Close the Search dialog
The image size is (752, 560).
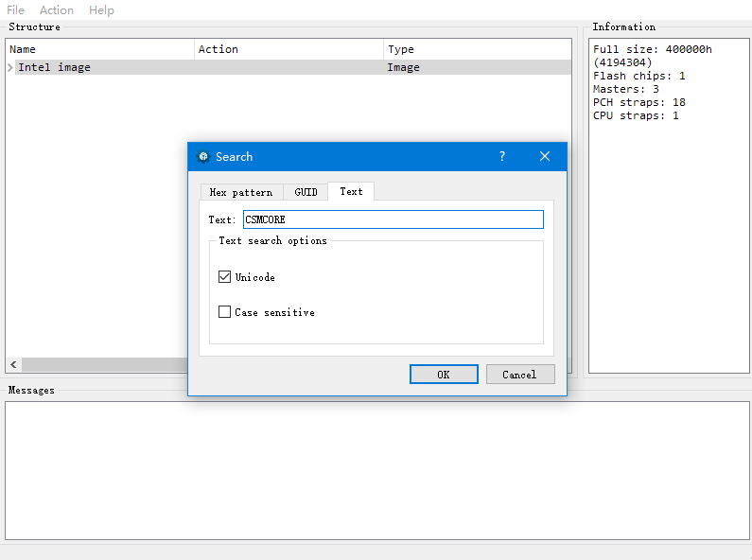[545, 157]
